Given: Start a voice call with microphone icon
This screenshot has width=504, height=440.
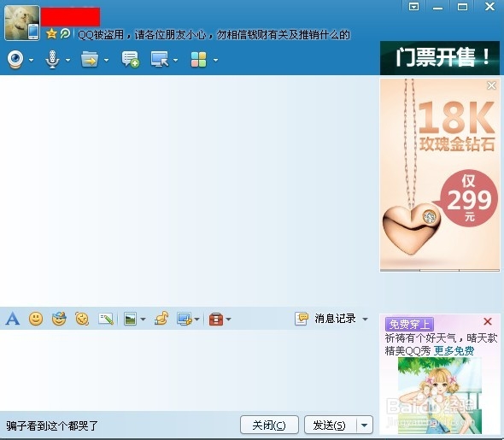Looking at the screenshot, I should pyautogui.click(x=52, y=60).
